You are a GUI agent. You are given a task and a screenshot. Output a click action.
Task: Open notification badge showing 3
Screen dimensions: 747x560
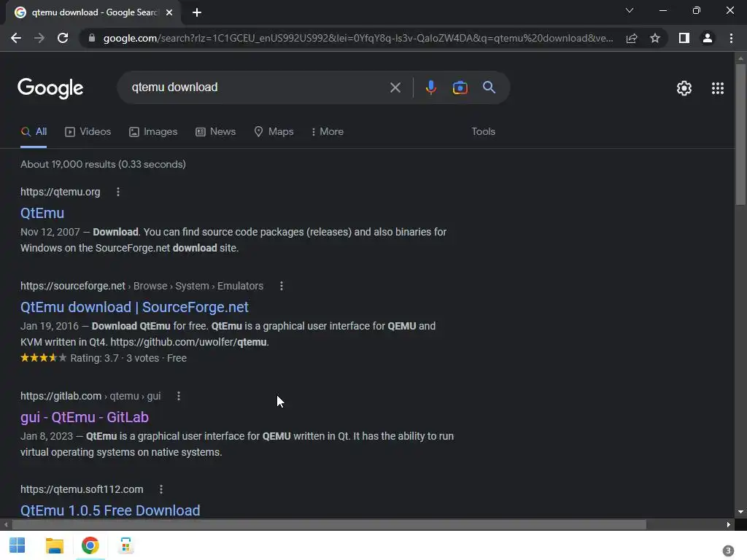tap(728, 551)
